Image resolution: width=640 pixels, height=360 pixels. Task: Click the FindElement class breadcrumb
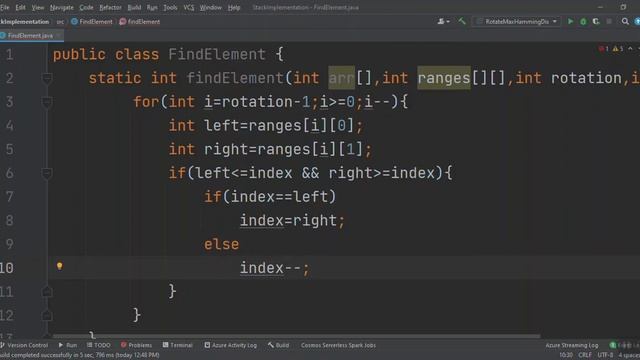92,22
